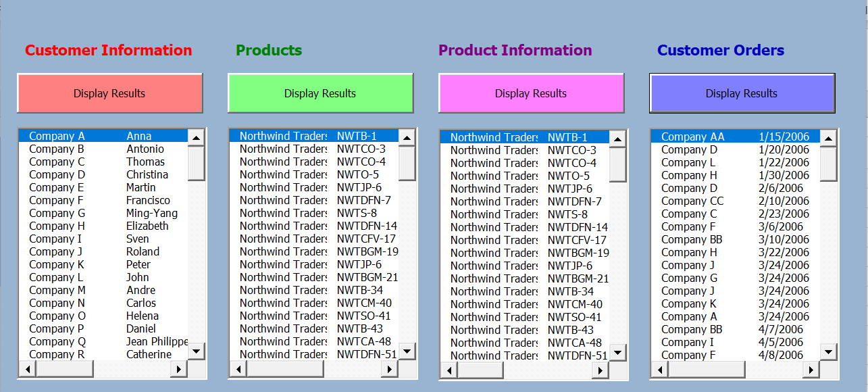Select the Company I 4/5/2006 order
This screenshot has height=392, width=868.
(736, 342)
